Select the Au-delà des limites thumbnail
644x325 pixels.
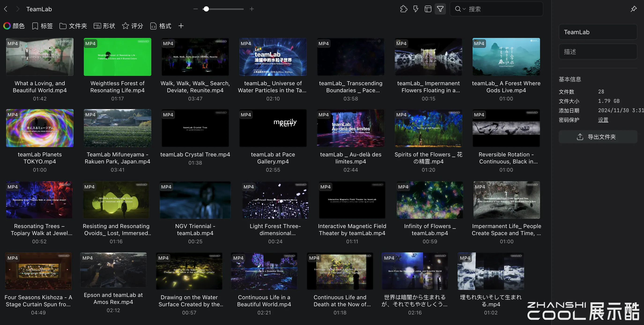point(351,128)
